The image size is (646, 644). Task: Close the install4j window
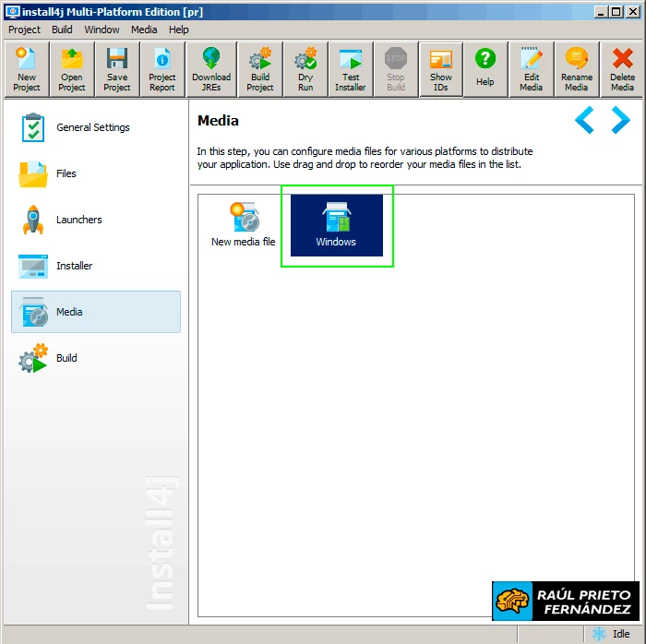click(x=632, y=11)
